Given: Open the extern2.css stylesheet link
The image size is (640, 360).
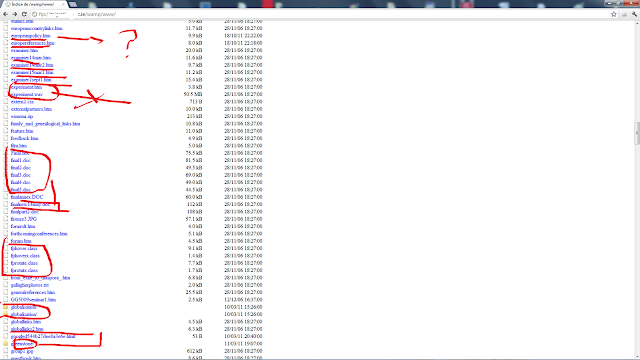Looking at the screenshot, I should (22, 102).
